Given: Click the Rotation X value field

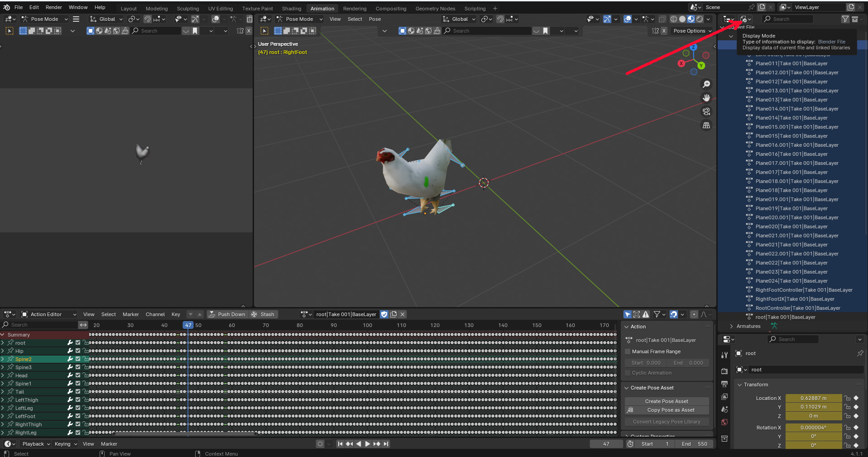Looking at the screenshot, I should coord(813,428).
